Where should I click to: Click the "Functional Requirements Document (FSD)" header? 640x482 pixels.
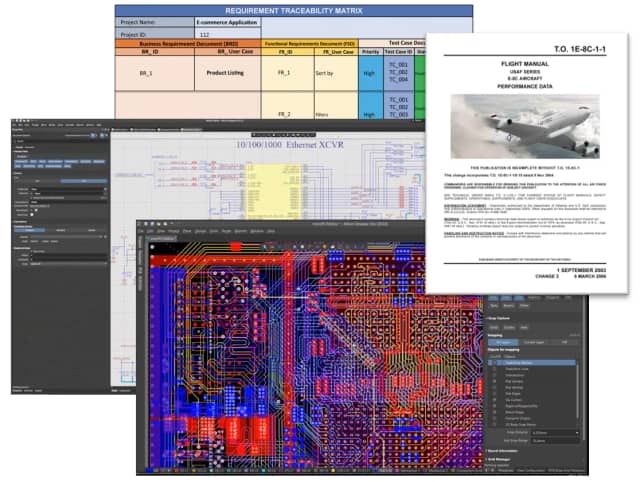pyautogui.click(x=310, y=44)
